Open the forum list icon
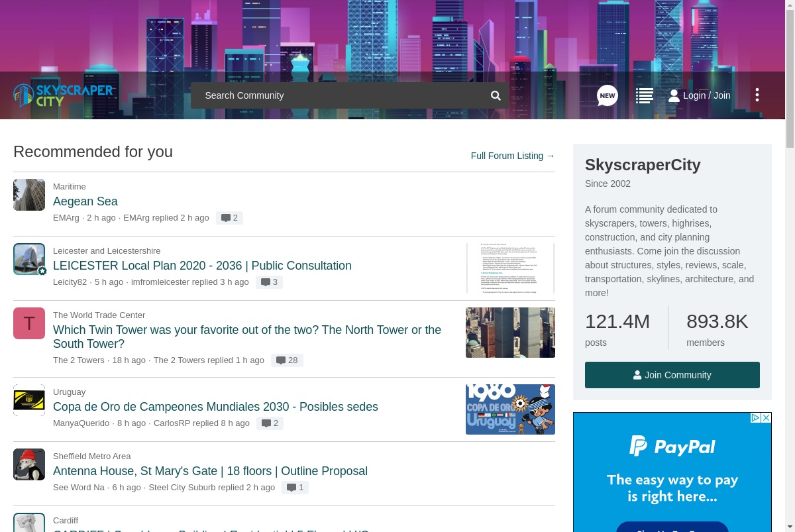795x532 pixels. (645, 95)
